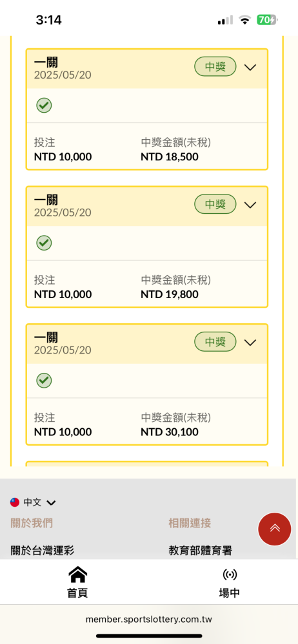Viewport: 298px width, 644px height.
Task: Tap the Taiwan flag language icon
Action: pyautogui.click(x=15, y=502)
